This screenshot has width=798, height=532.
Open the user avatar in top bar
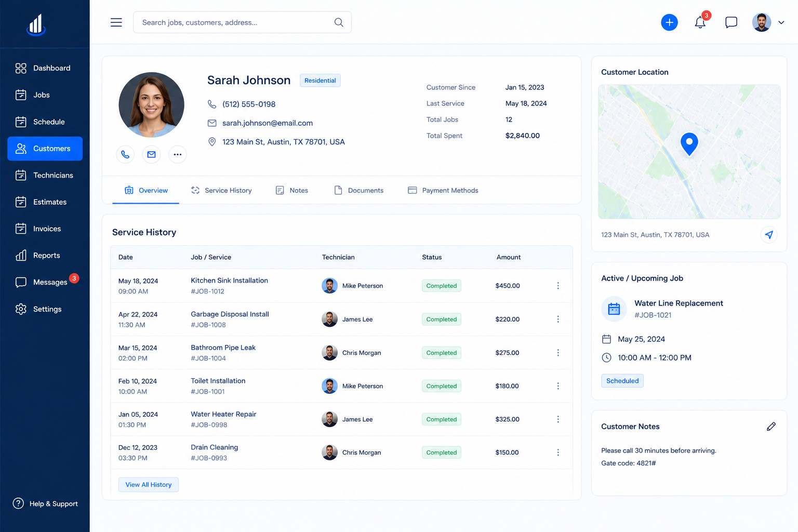(x=762, y=22)
